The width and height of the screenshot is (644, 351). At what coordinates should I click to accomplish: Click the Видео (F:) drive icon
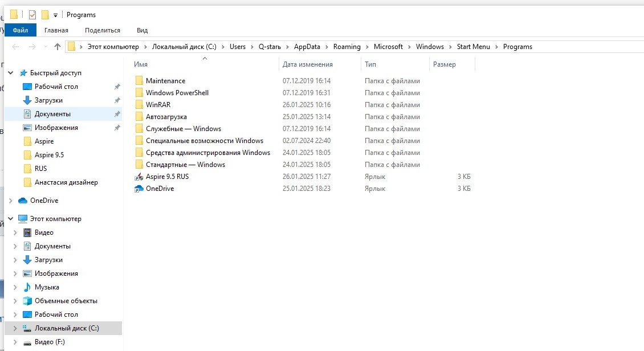[27, 342]
